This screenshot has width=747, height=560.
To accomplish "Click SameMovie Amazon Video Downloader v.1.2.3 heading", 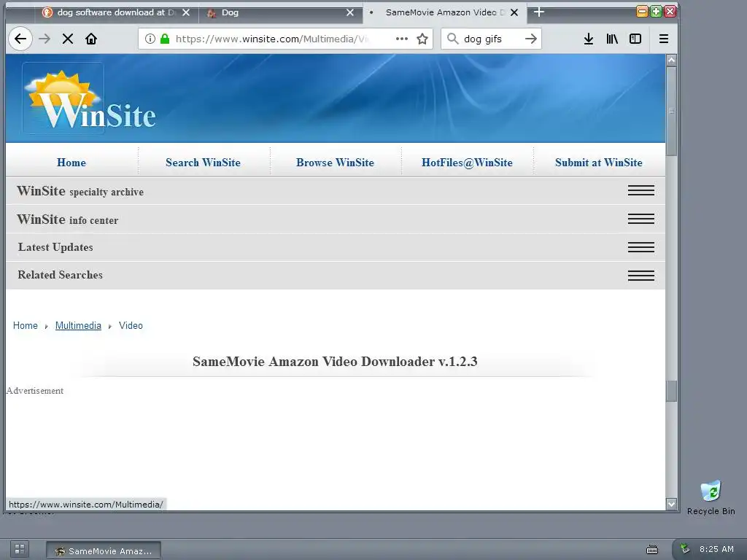I will 335,362.
